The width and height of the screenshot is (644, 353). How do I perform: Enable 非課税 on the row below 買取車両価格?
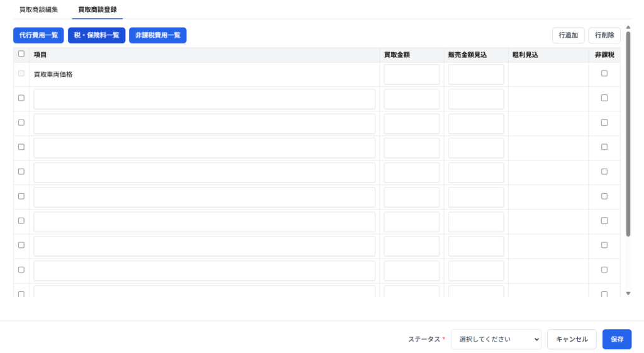coord(604,98)
